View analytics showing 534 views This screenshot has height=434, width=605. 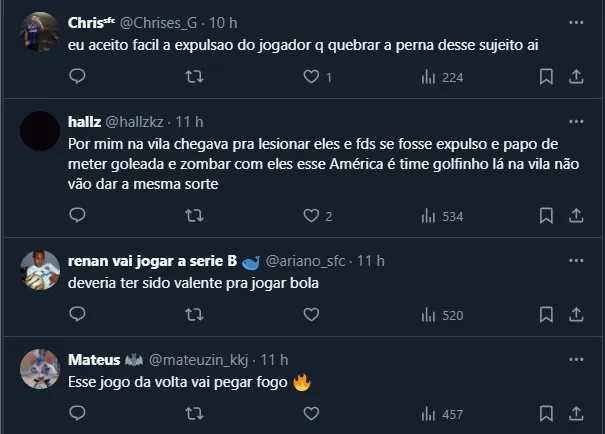[441, 215]
